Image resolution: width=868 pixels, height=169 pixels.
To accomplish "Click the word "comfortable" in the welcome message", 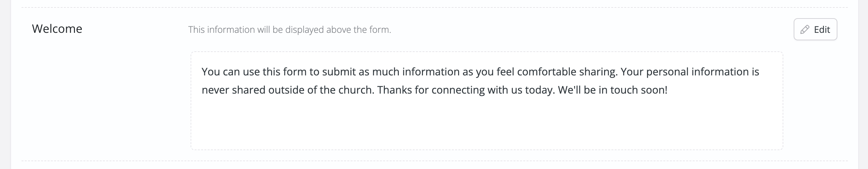I will tap(546, 72).
